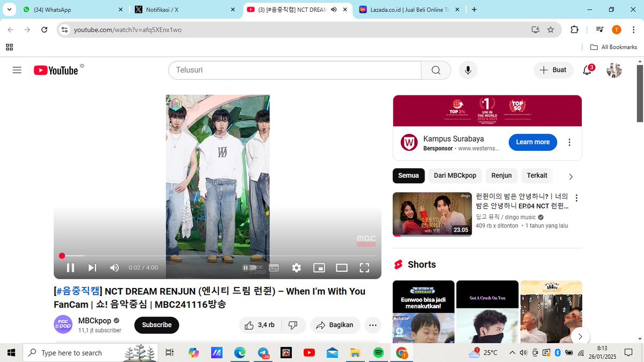
Task: Go to YouTube home via logo
Action: coord(56,70)
